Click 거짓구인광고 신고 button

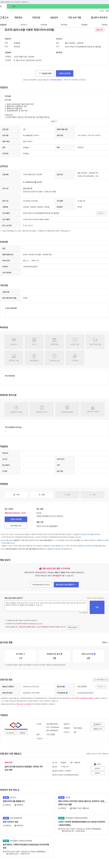click(101, 680)
